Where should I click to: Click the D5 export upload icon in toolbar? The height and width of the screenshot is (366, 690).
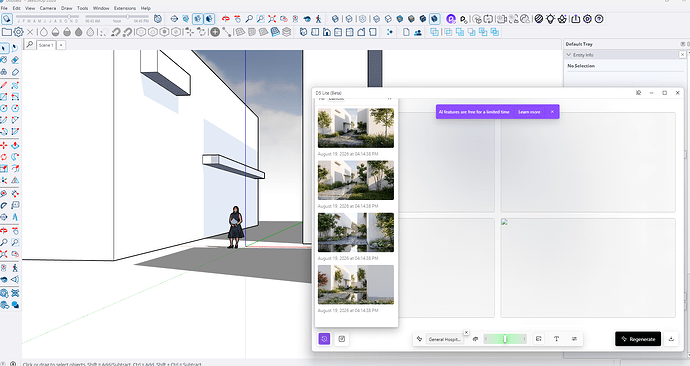pyautogui.click(x=576, y=19)
